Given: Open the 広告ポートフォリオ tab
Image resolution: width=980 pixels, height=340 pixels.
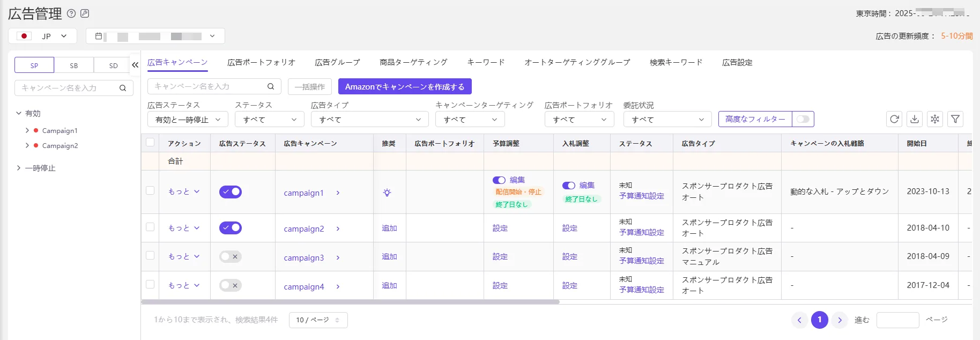Looking at the screenshot, I should pos(261,62).
